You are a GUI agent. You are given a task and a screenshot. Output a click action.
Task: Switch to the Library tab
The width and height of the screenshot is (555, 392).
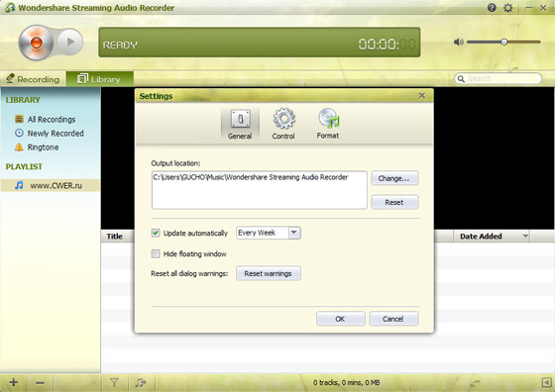(99, 79)
